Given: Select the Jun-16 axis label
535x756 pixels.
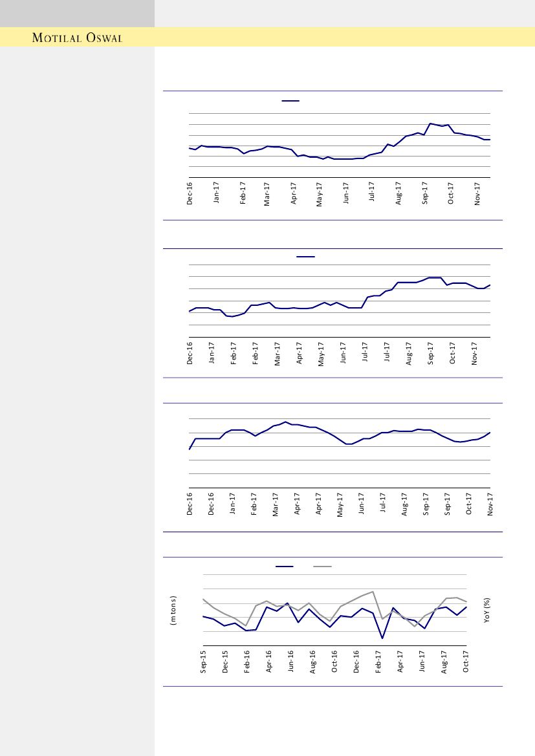Looking at the screenshot, I should tap(291, 661).
